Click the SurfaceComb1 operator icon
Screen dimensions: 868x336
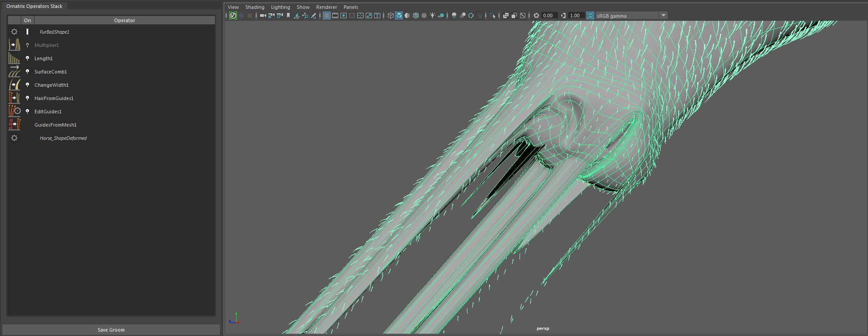click(x=14, y=72)
